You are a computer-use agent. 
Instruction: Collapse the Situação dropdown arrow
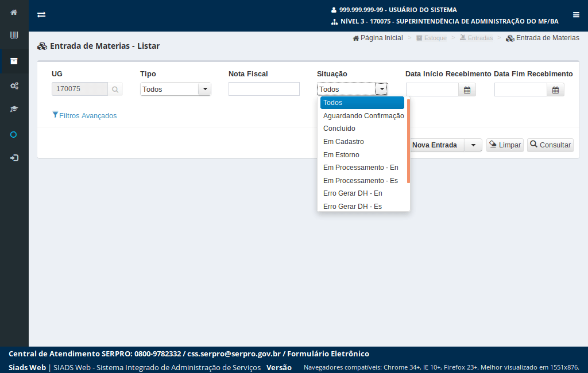[381, 89]
